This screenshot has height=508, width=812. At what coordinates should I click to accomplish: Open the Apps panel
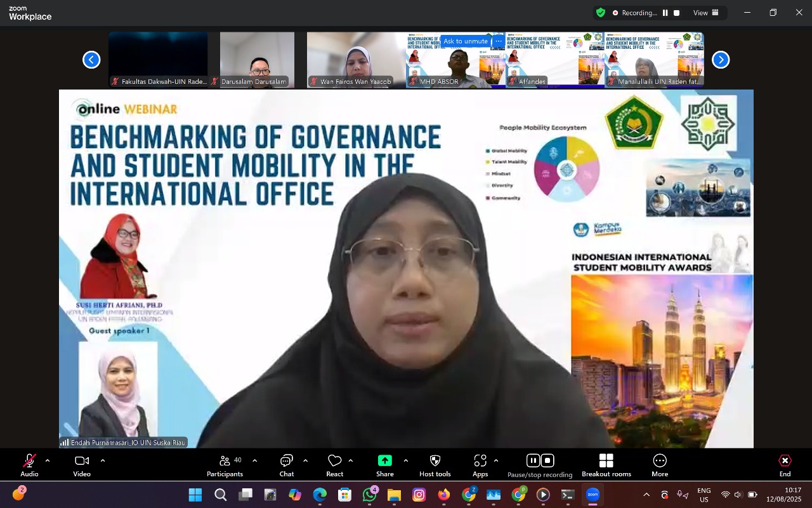tap(480, 465)
